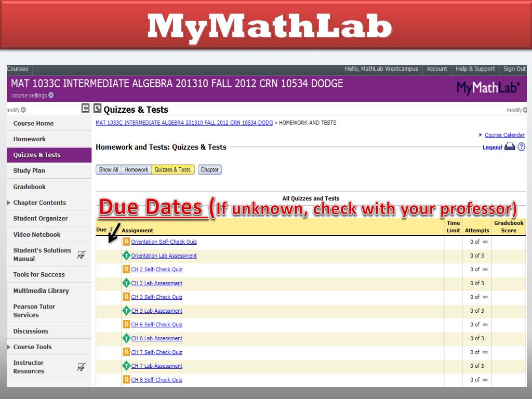Expand Chapter Contents arrow
This screenshot has width=532, height=399.
click(8, 203)
